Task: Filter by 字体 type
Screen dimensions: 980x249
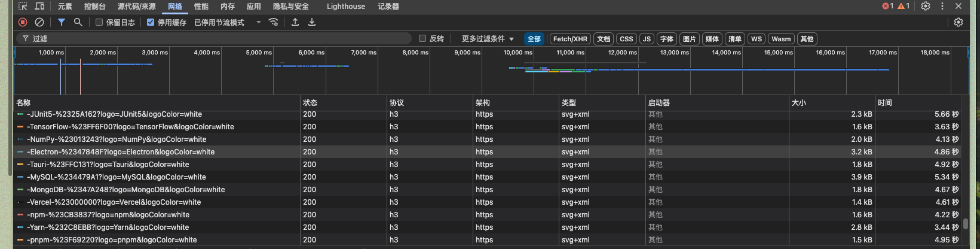Action: tap(667, 39)
